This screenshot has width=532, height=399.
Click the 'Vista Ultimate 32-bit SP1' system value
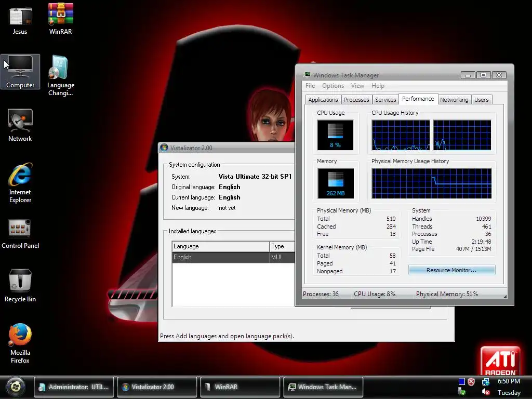pyautogui.click(x=255, y=177)
